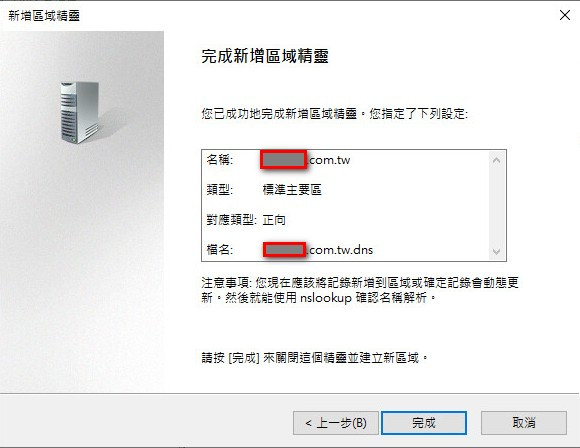Click the 完成新增區域精靈 heading
580x448 pixels.
[x=265, y=56]
